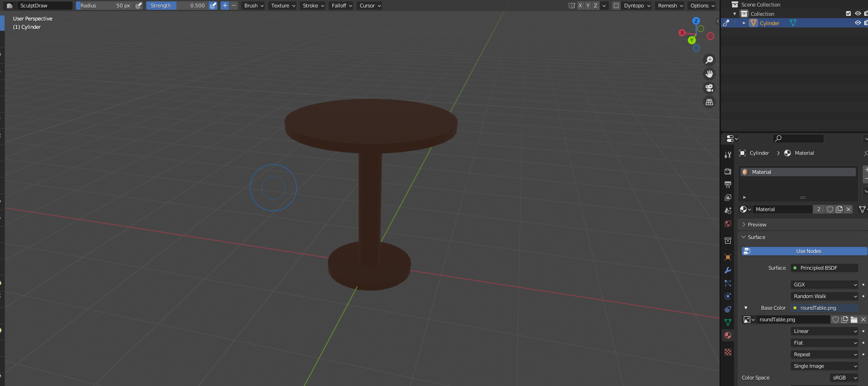Open the Texture properties tab
Viewport: 868px width, 386px height.
point(728,352)
